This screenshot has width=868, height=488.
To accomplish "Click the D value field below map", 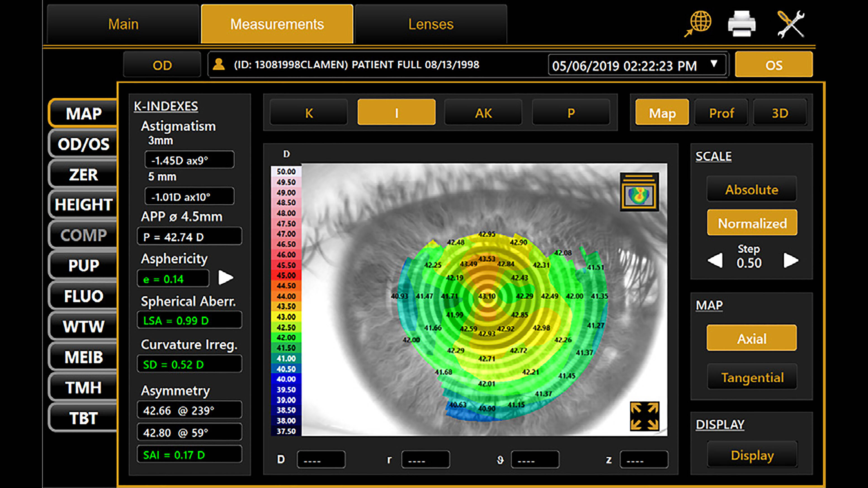I will [321, 460].
